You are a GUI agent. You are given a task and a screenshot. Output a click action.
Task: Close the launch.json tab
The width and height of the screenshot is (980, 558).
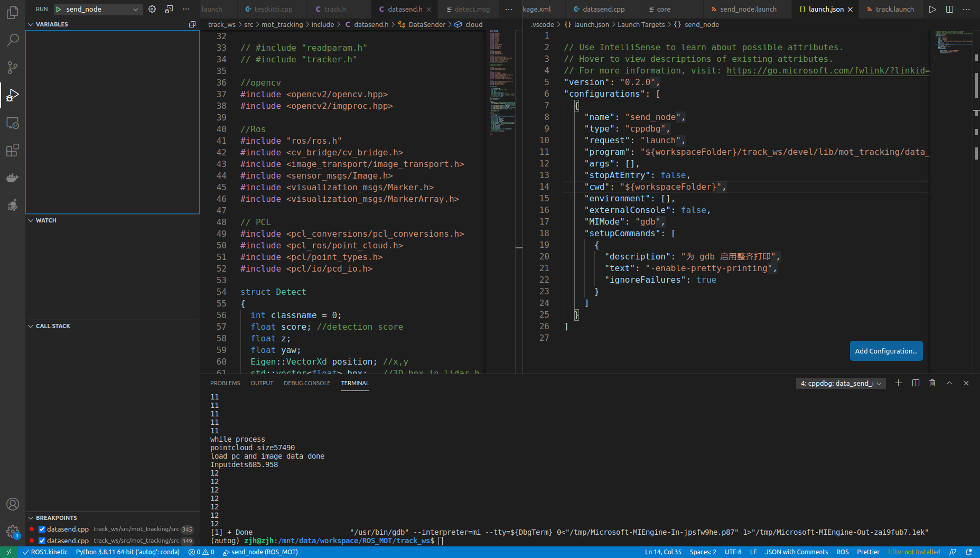850,10
